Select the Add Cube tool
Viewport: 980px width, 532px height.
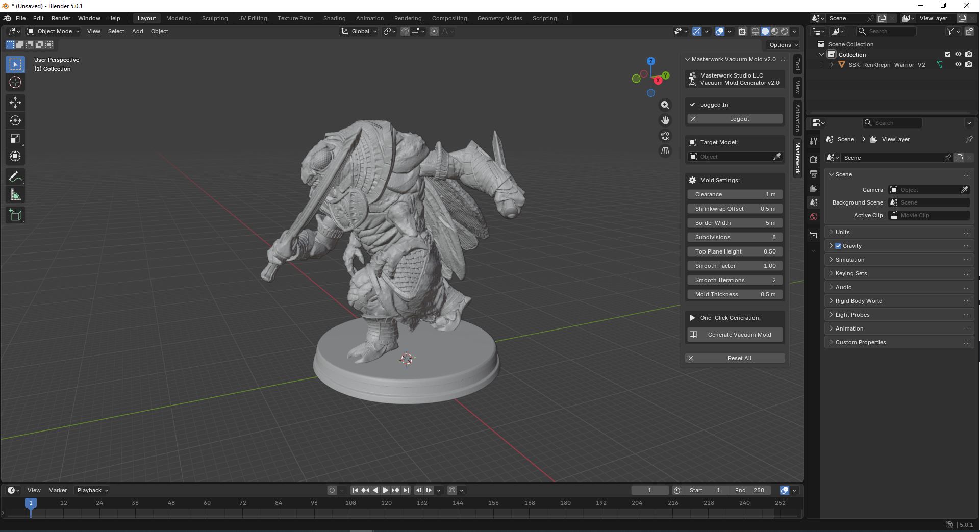(x=15, y=215)
